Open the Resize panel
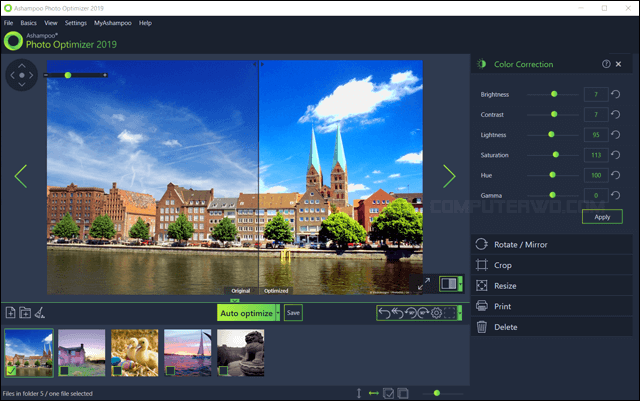Viewport: 640px width, 401px height. (552, 285)
